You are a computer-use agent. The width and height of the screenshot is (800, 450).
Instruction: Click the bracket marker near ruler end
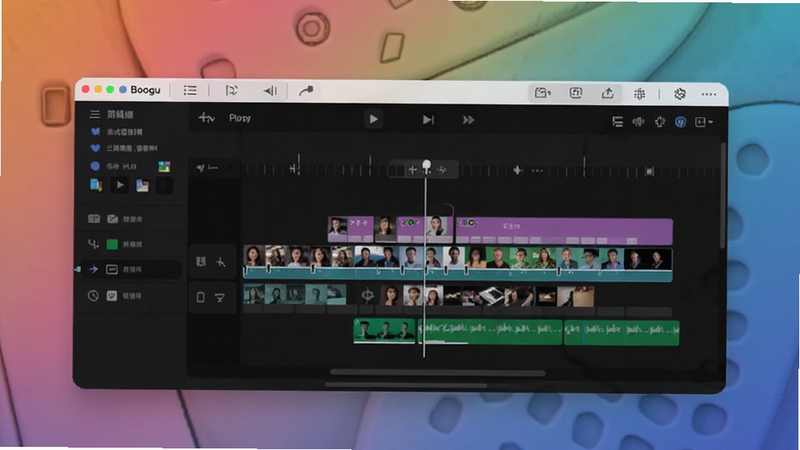[x=649, y=171]
